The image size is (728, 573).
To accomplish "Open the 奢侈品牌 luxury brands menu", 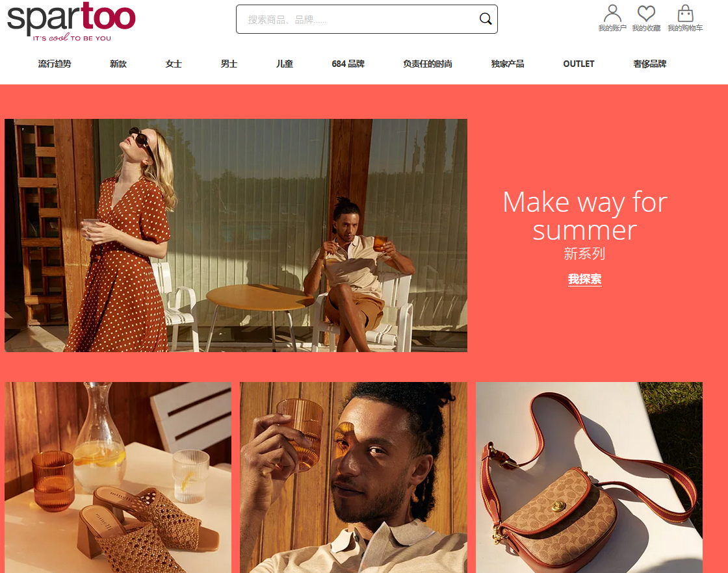I will [649, 64].
